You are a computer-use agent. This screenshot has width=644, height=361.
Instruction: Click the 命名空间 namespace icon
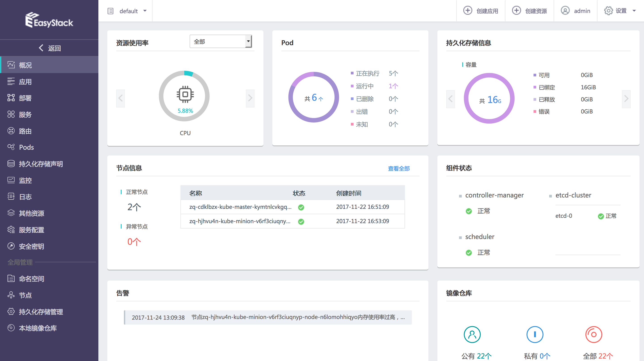(x=11, y=278)
